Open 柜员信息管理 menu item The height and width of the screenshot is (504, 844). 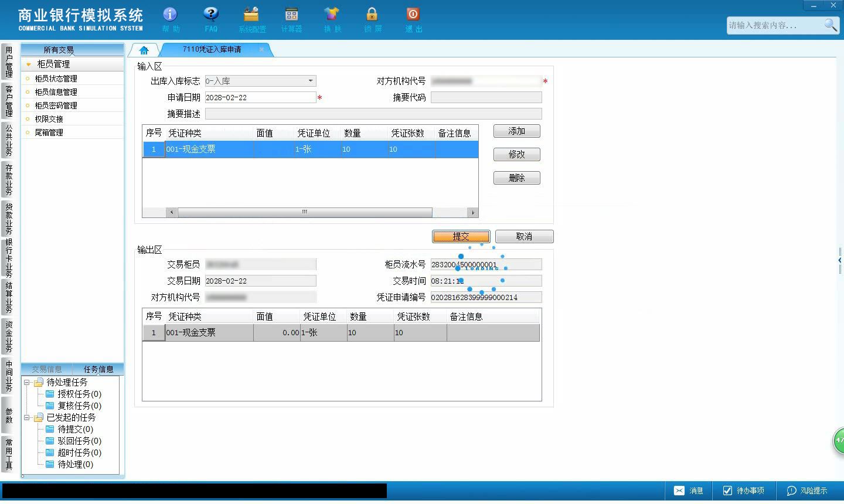pyautogui.click(x=56, y=92)
